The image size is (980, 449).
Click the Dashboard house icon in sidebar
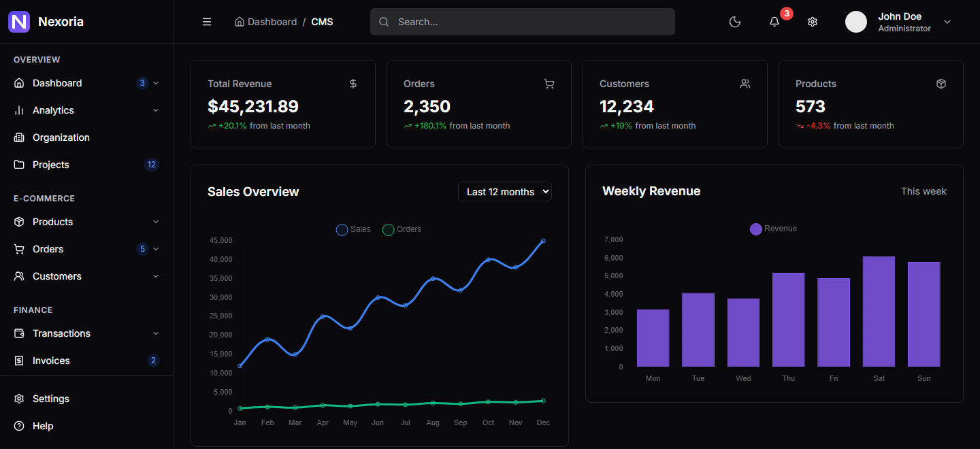(x=19, y=83)
